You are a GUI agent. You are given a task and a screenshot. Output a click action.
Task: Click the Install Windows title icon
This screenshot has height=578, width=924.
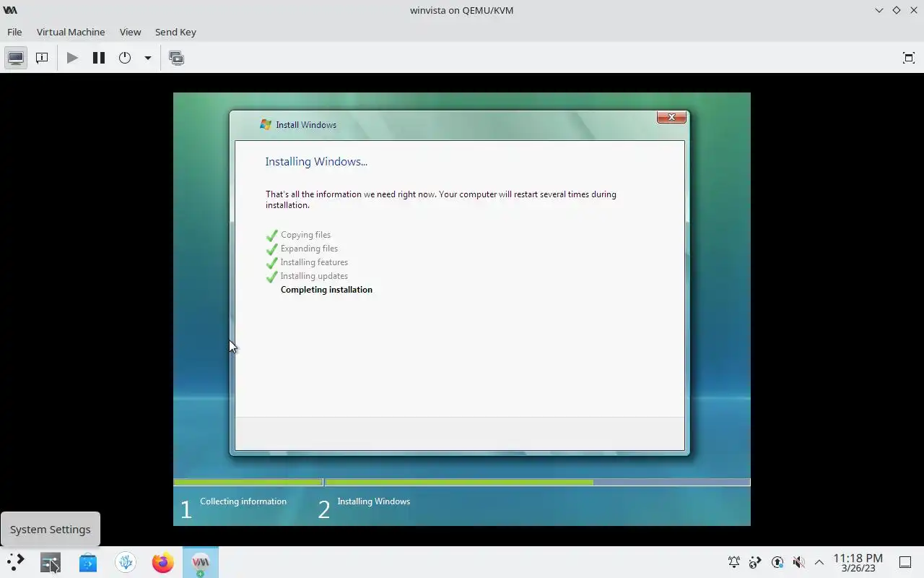point(266,124)
